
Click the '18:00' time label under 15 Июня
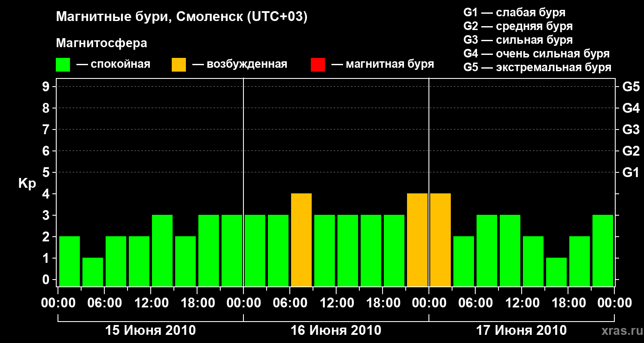pyautogui.click(x=197, y=303)
